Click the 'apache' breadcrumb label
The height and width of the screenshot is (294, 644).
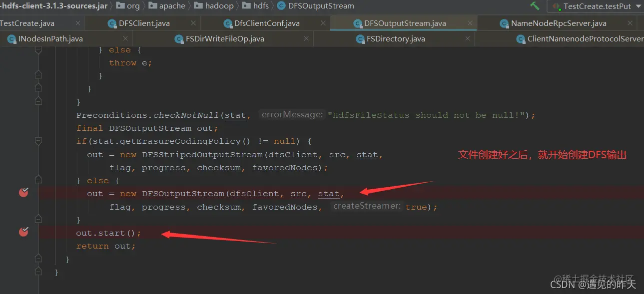(x=172, y=6)
